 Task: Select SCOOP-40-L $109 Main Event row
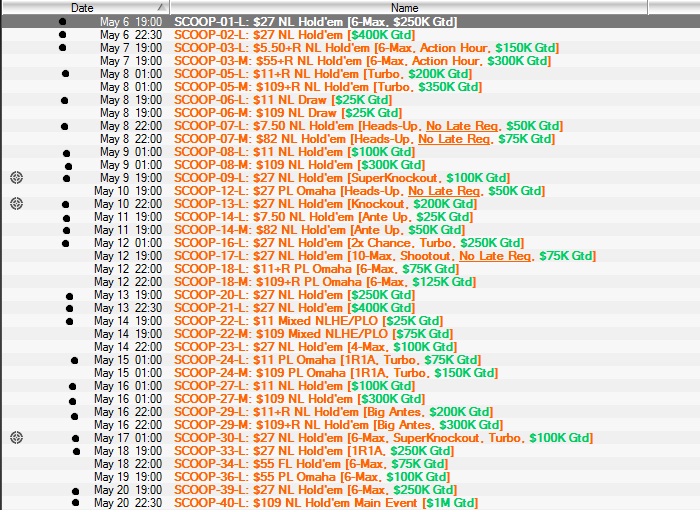(350, 503)
